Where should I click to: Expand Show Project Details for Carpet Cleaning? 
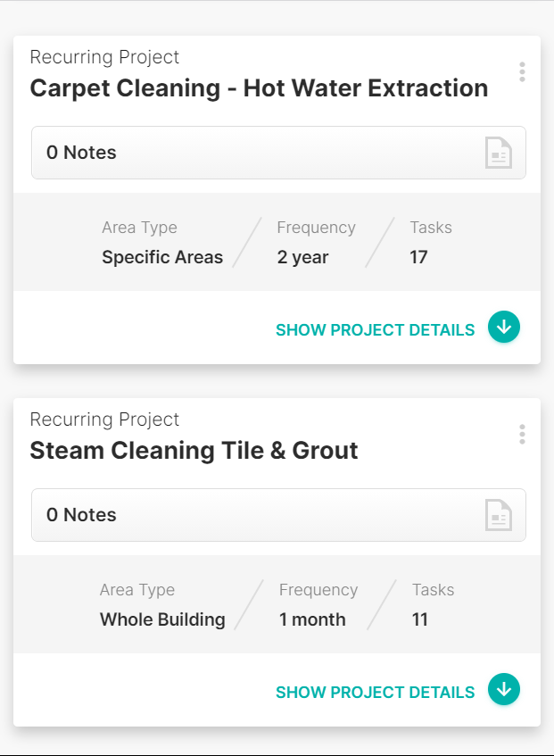tap(375, 330)
